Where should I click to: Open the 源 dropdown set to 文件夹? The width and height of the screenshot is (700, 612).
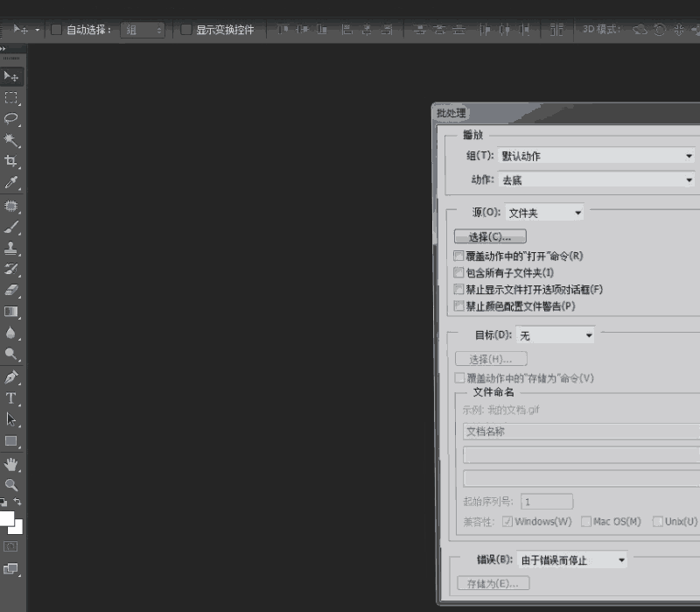click(544, 213)
